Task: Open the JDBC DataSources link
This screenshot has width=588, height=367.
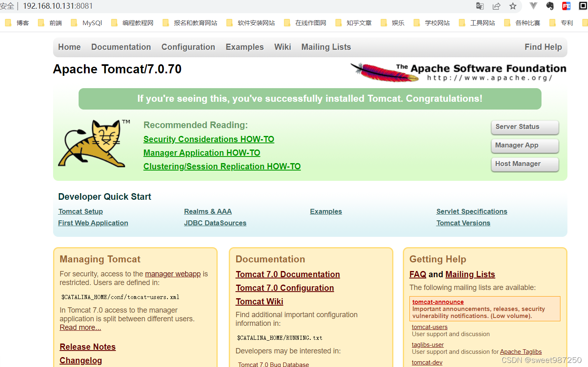Action: pyautogui.click(x=215, y=223)
